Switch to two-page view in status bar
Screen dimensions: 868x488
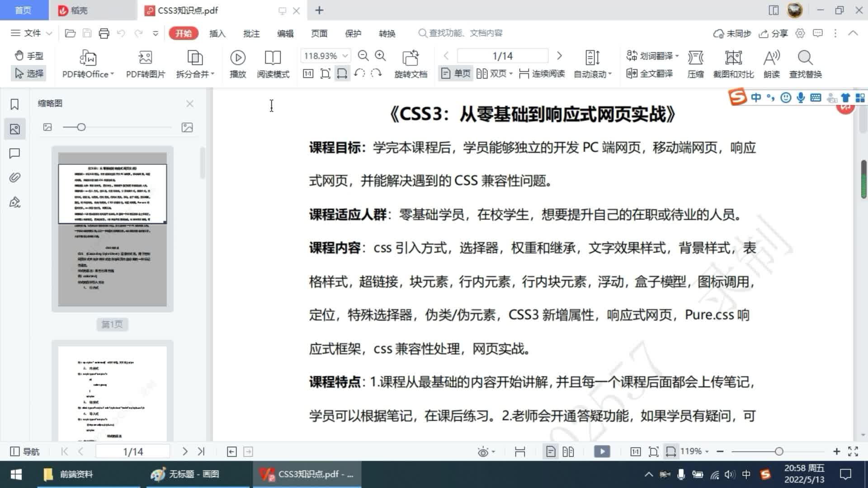click(568, 451)
